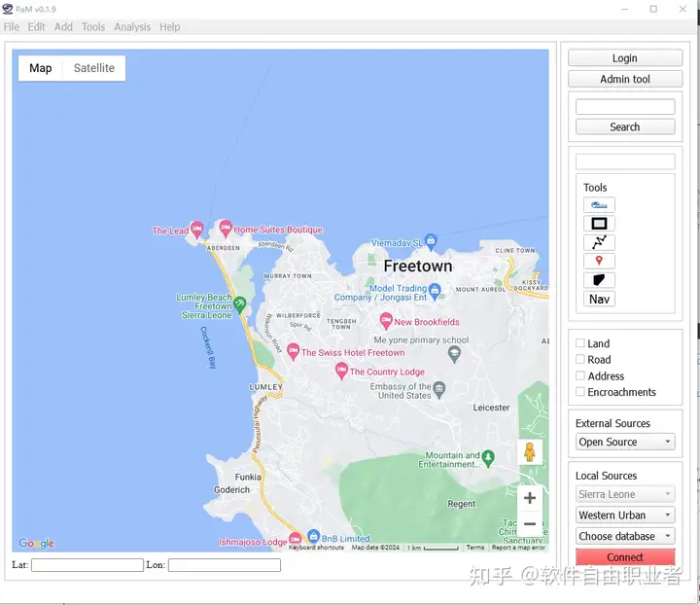This screenshot has width=700, height=605.
Task: Open the Add menu
Action: click(63, 27)
